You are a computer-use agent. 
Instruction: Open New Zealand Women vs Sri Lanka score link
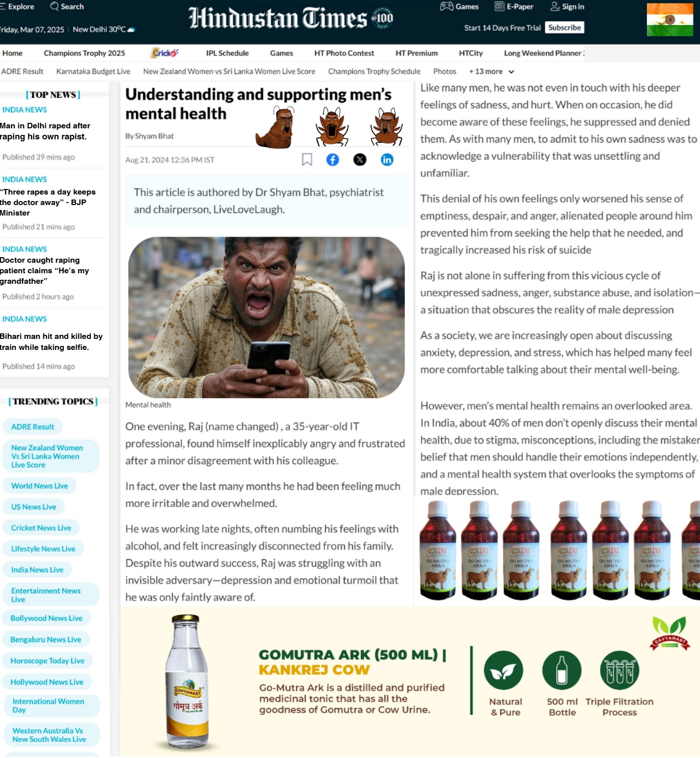click(229, 72)
